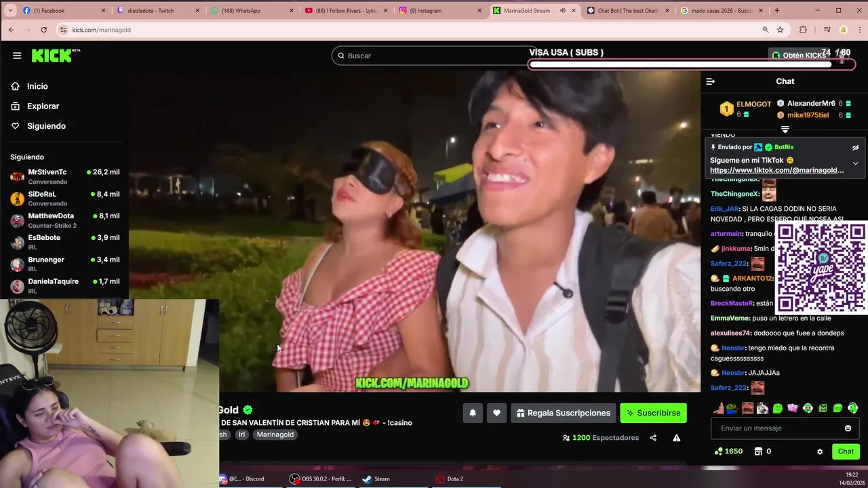Hide the pinned BotRix message
The height and width of the screenshot is (488, 868).
pyautogui.click(x=855, y=147)
